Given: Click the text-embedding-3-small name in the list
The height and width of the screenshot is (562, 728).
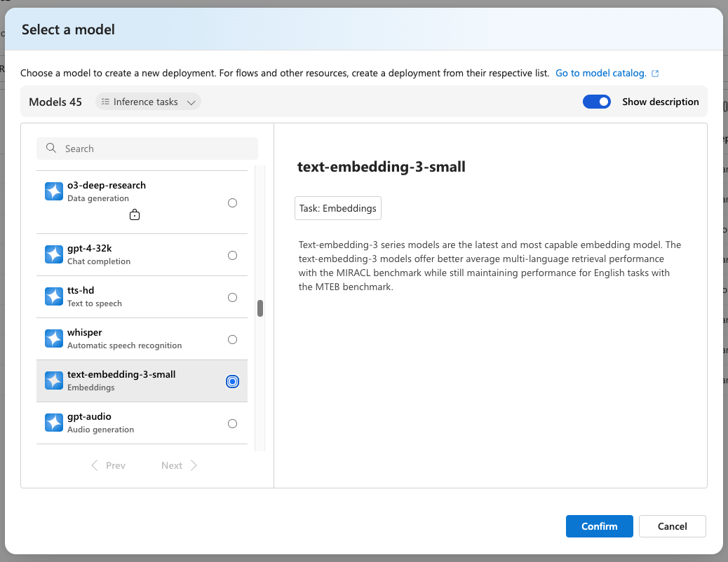Looking at the screenshot, I should coord(121,374).
